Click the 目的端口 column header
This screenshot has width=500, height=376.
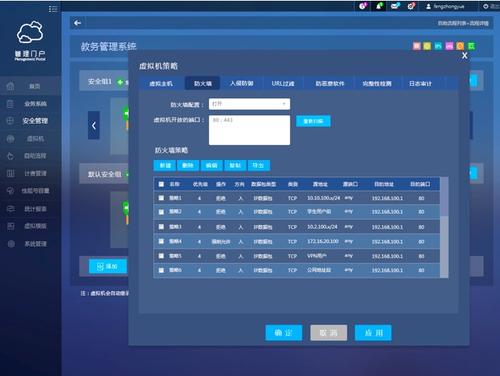420,184
